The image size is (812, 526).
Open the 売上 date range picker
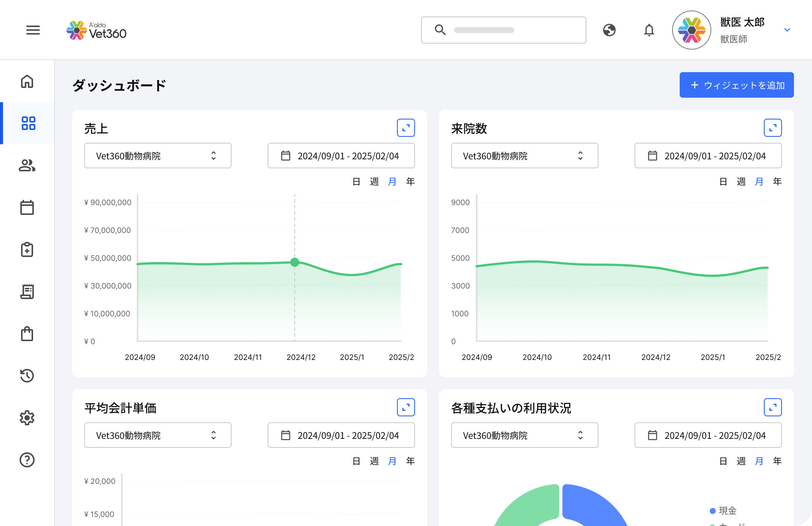[x=341, y=156]
